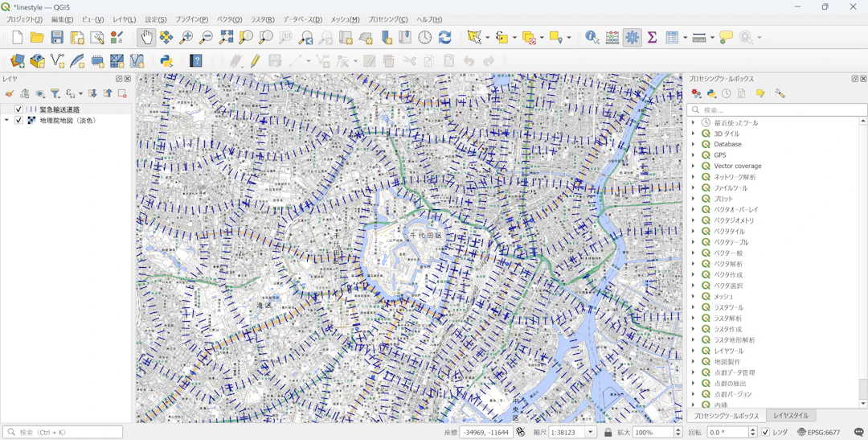Click the EPSG:6677 CRS button
868x440 pixels.
coord(819,432)
